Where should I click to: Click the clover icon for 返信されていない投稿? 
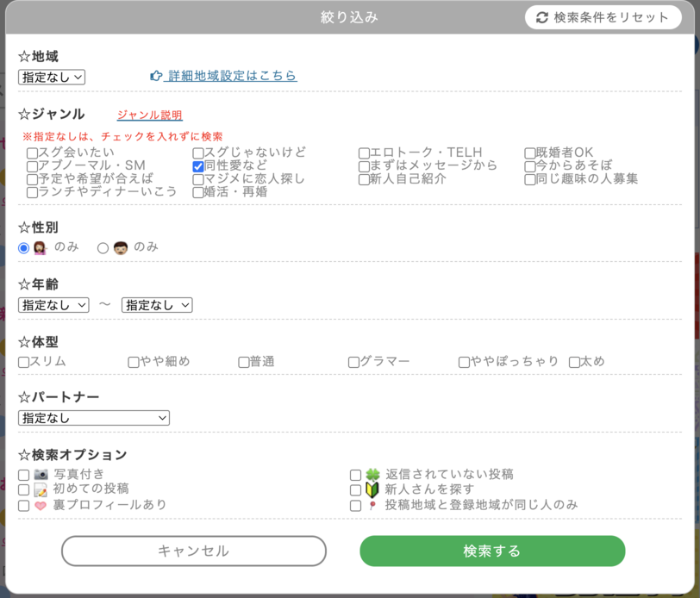[372, 475]
